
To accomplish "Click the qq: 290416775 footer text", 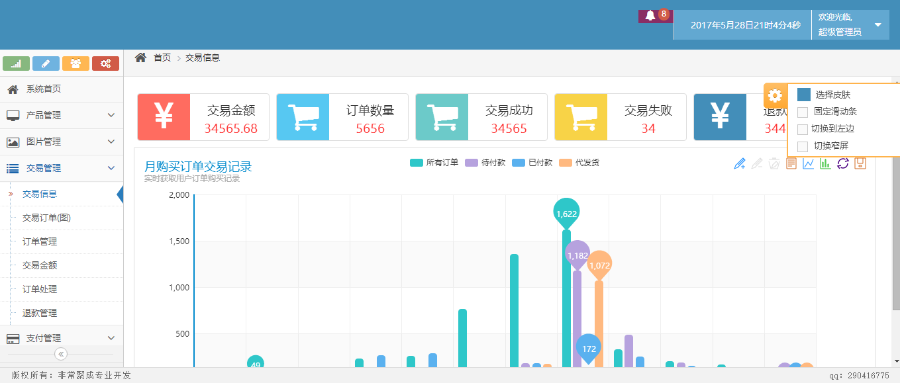I will (x=858, y=375).
